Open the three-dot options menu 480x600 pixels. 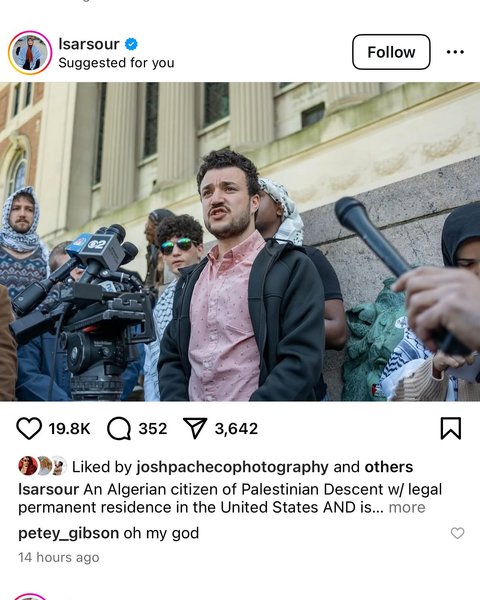(455, 52)
